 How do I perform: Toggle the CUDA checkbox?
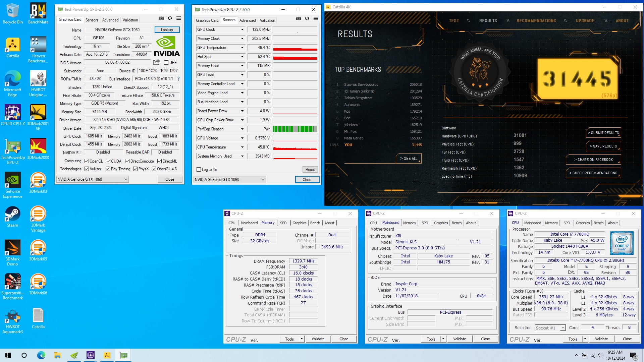tap(108, 161)
